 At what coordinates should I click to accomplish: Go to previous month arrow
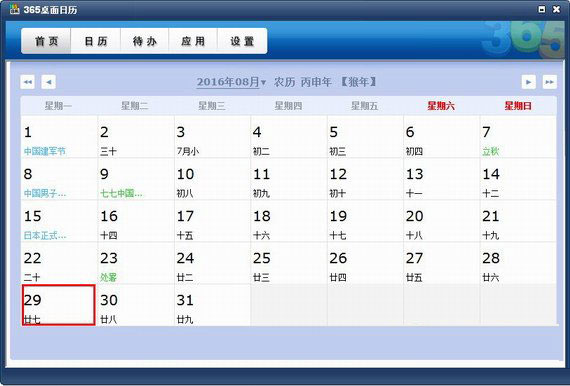click(49, 82)
